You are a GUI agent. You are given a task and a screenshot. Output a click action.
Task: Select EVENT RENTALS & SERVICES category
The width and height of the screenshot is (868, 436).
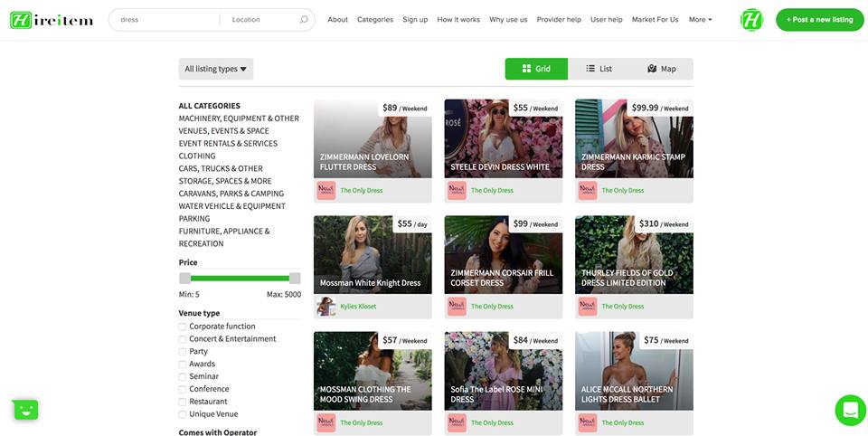(228, 143)
